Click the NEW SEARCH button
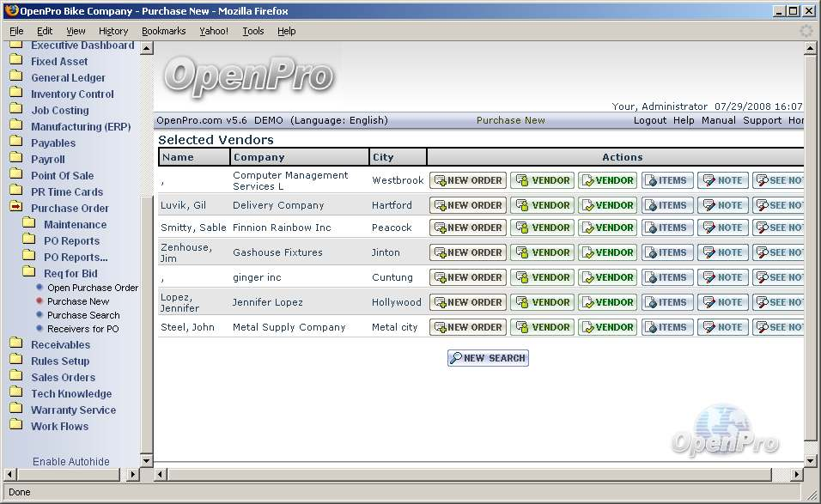The height and width of the screenshot is (504, 821). point(488,358)
